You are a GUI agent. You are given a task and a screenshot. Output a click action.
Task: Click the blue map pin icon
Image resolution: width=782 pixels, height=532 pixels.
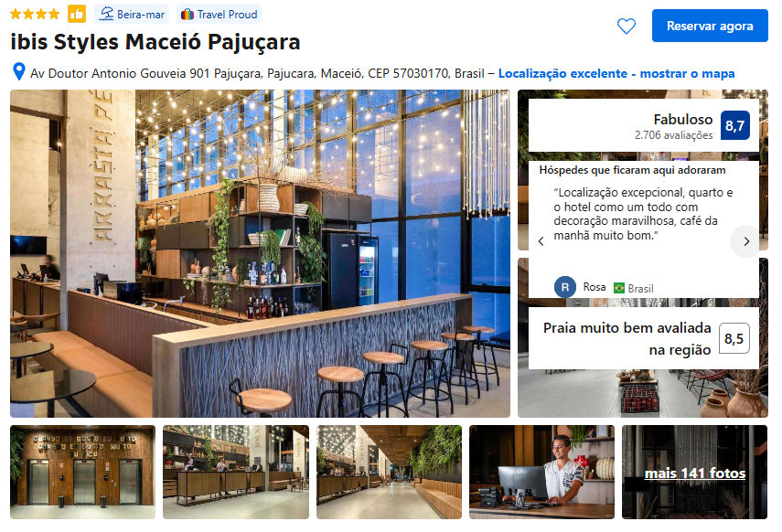[x=19, y=72]
